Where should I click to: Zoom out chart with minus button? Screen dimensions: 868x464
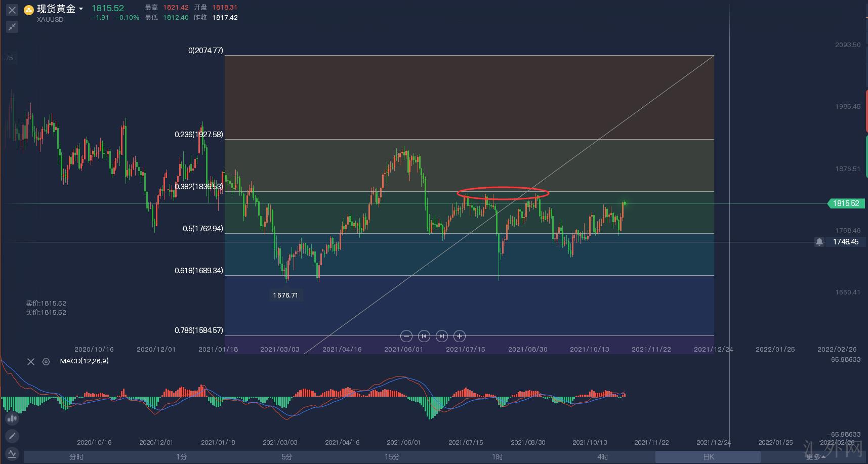click(406, 336)
